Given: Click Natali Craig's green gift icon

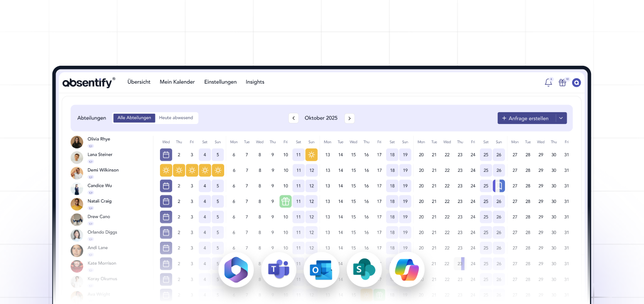Looking at the screenshot, I should pyautogui.click(x=285, y=201).
